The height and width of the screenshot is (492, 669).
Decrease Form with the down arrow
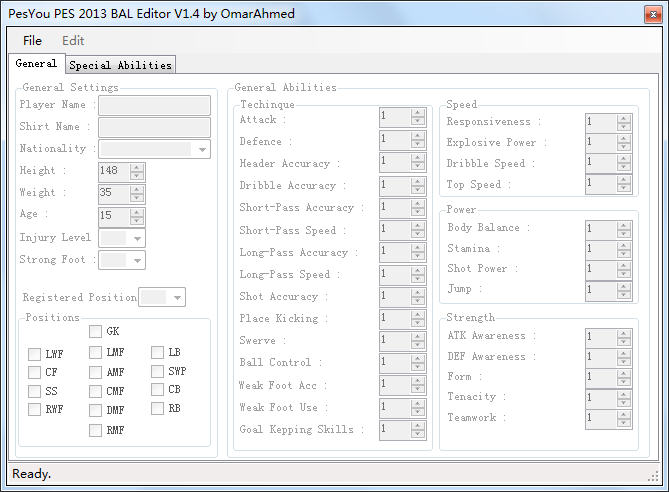pyautogui.click(x=623, y=381)
